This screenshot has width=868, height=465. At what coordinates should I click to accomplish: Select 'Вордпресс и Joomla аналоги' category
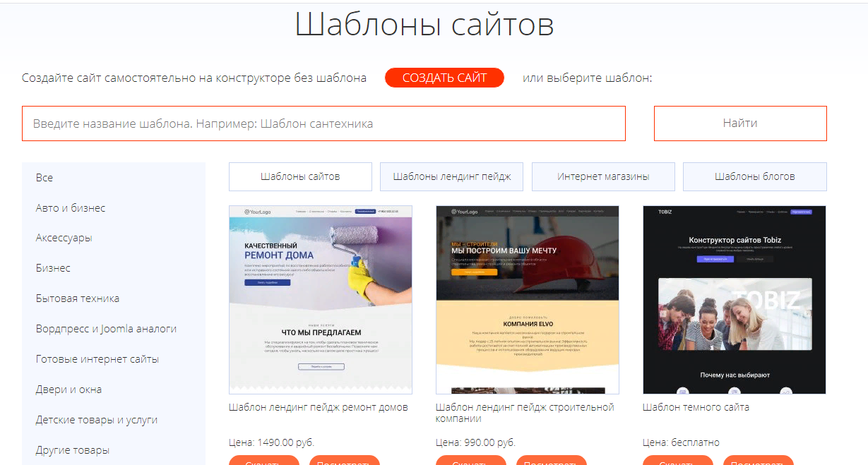106,329
